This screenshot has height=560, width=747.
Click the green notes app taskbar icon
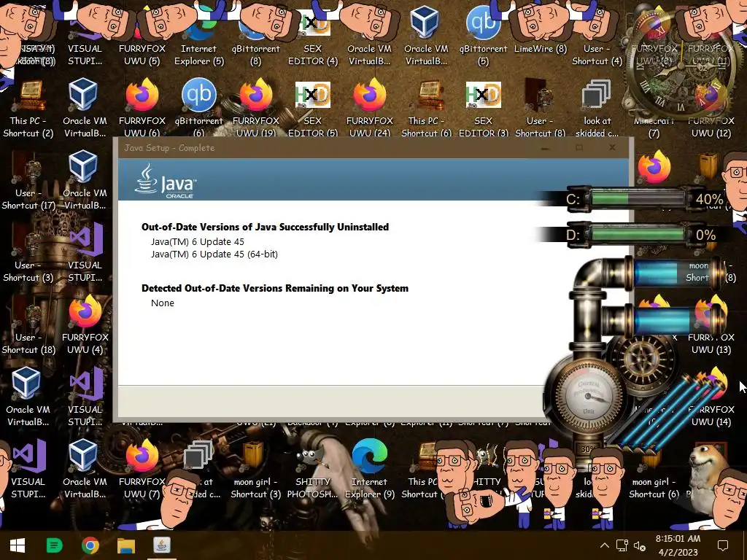pyautogui.click(x=54, y=545)
